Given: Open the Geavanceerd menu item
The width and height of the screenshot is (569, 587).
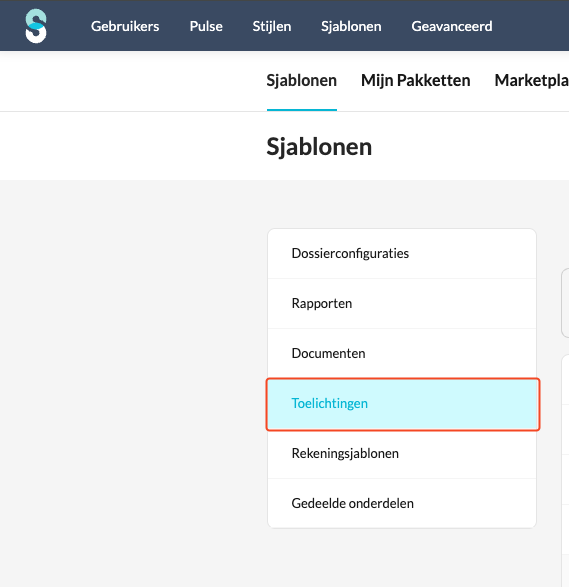Looking at the screenshot, I should point(452,26).
